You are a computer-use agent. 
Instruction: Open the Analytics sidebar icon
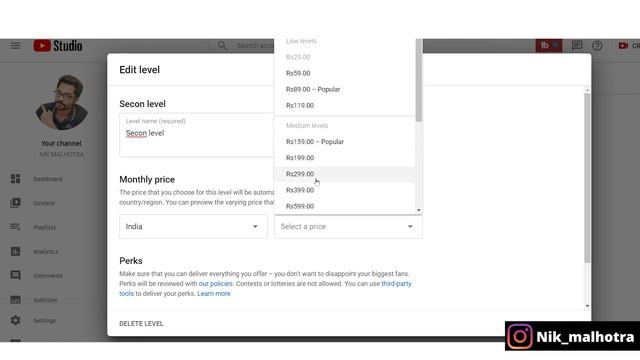(x=16, y=251)
